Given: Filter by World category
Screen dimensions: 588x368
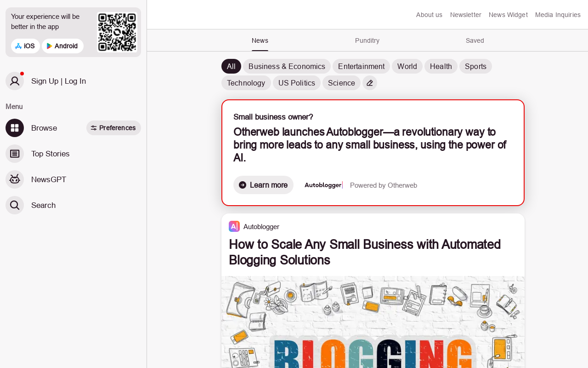Looking at the screenshot, I should (x=407, y=66).
